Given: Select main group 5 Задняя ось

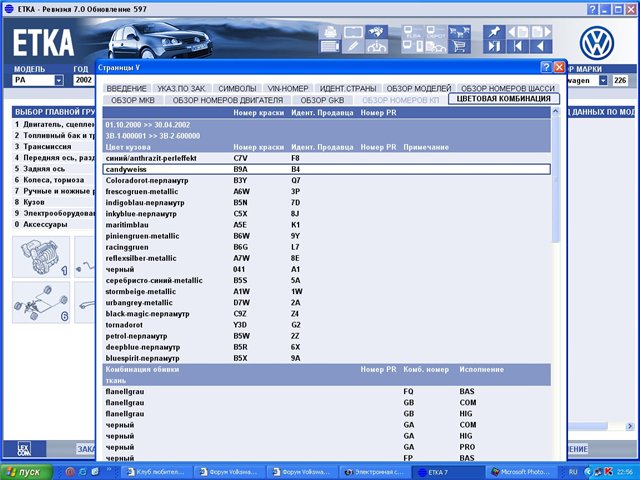Looking at the screenshot, I should [54, 169].
